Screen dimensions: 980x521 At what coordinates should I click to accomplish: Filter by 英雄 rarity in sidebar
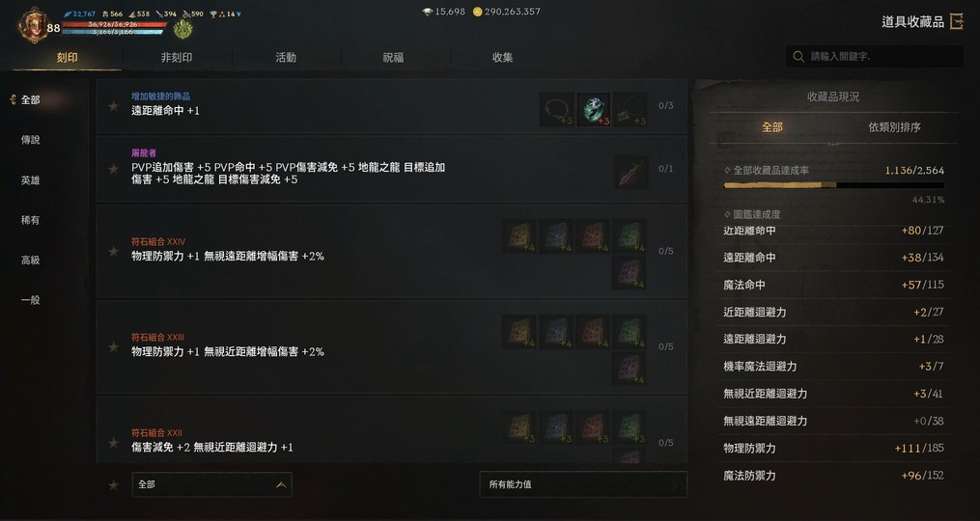(31, 179)
